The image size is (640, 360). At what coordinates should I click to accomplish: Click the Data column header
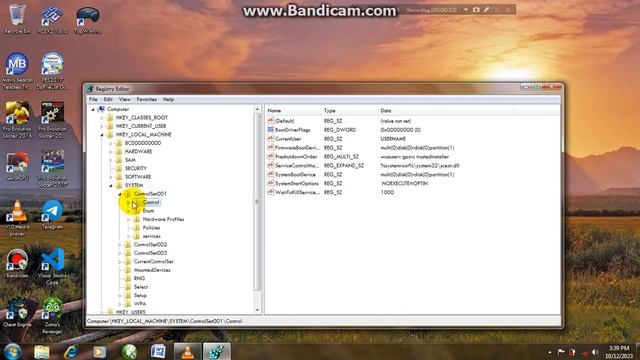[445, 111]
